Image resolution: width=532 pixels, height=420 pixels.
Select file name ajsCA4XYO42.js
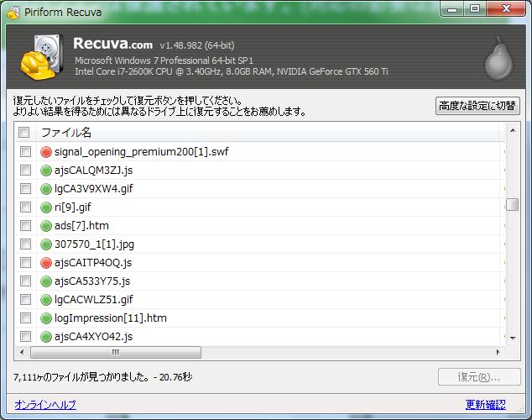pyautogui.click(x=93, y=337)
